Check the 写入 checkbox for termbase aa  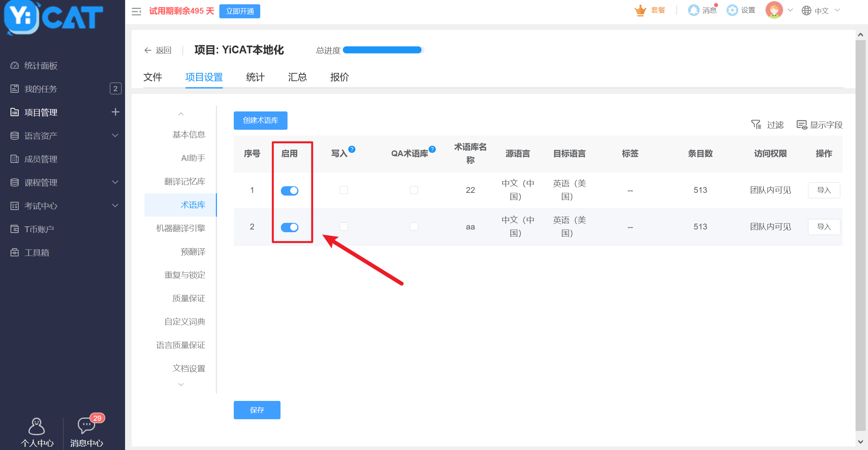[x=344, y=227]
